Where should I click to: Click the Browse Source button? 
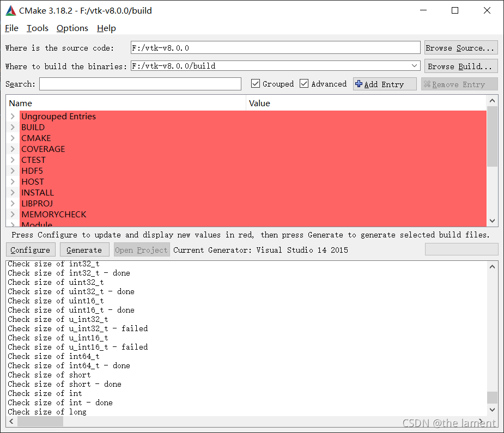pyautogui.click(x=461, y=48)
